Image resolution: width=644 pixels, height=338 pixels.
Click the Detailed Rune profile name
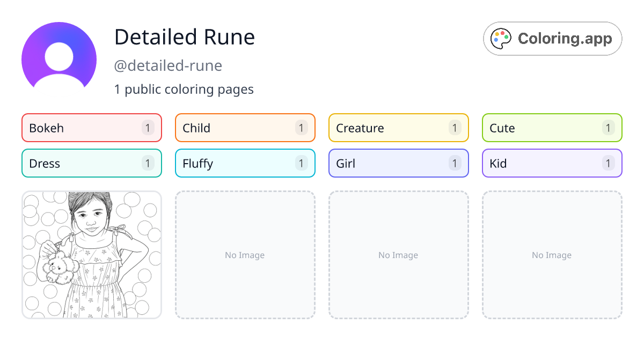(x=185, y=38)
